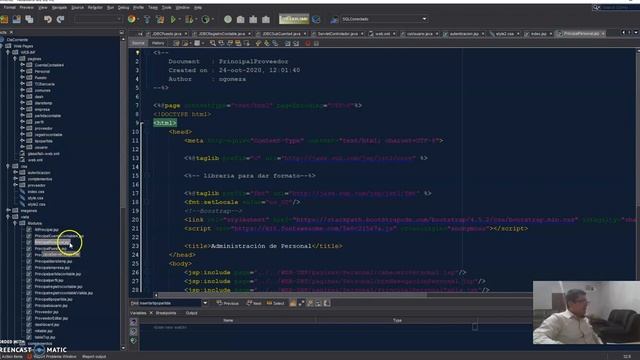Click Find Previous Occurrence in editor toolbar

pos(221,43)
